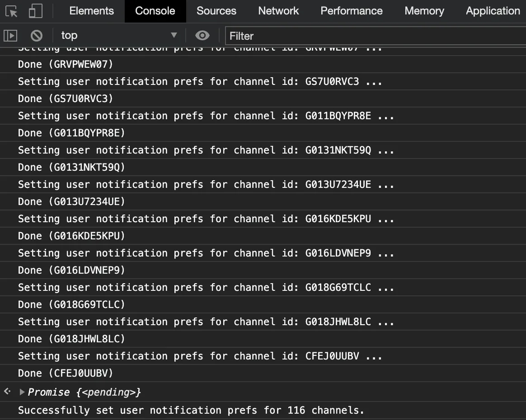Switch to the Memory tab
This screenshot has width=526, height=420.
(x=424, y=11)
